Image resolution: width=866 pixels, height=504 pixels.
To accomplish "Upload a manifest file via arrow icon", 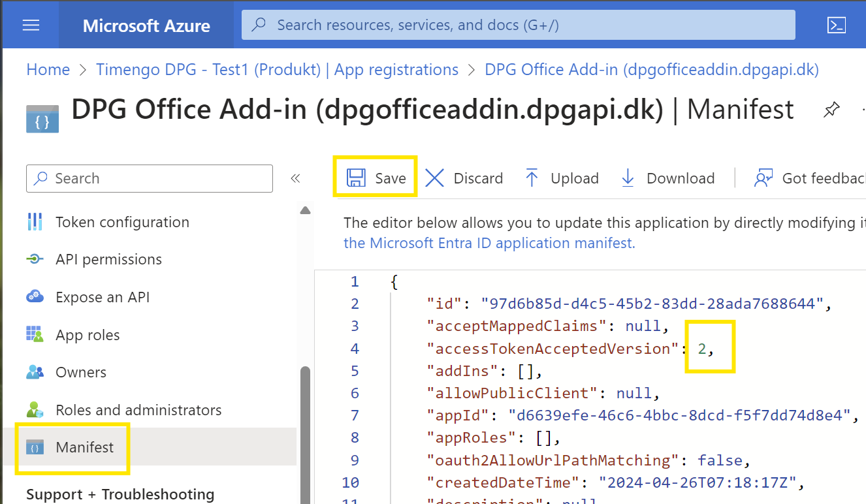I will 532,178.
